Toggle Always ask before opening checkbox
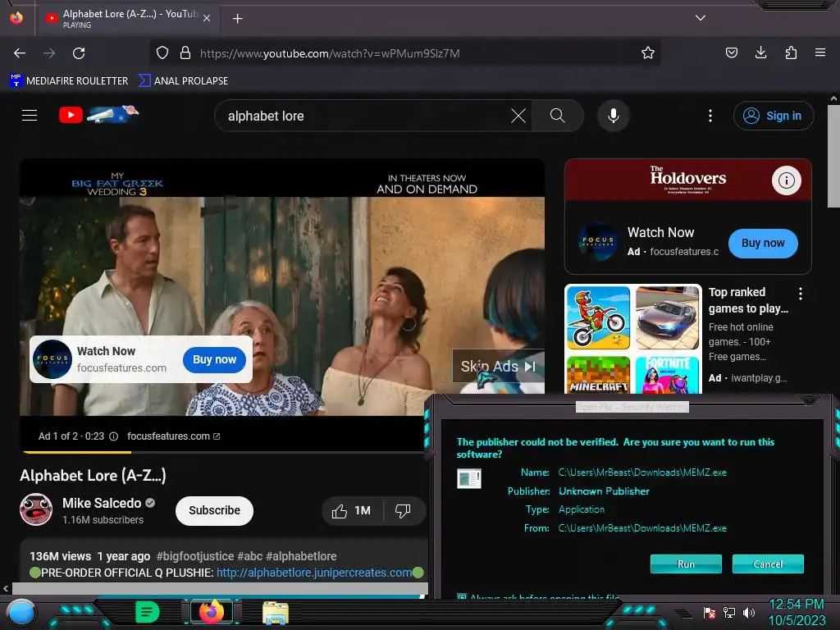 461,597
